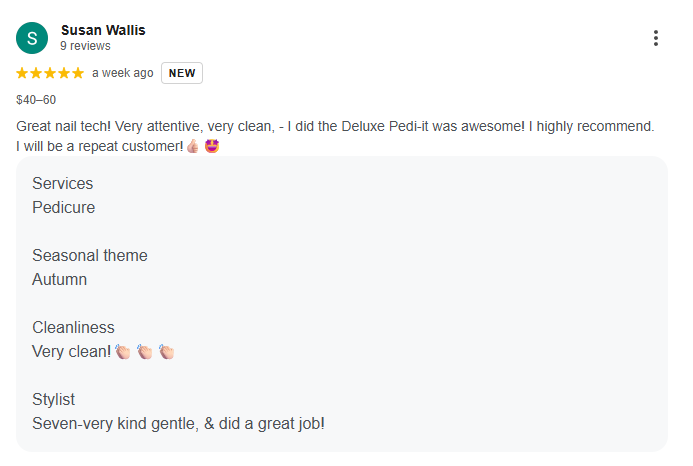Click the "9 reviews" count text
693x466 pixels.
point(85,46)
